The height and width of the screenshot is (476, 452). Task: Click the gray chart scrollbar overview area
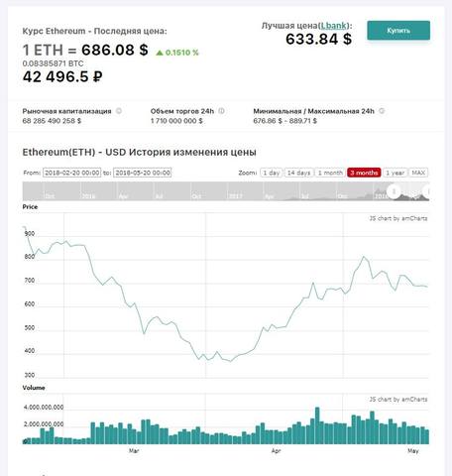[x=226, y=191]
